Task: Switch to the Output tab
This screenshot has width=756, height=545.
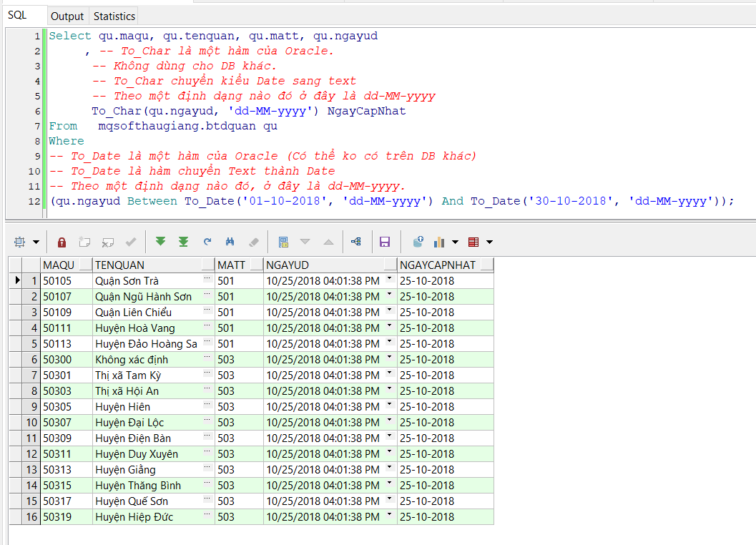Action: (67, 16)
